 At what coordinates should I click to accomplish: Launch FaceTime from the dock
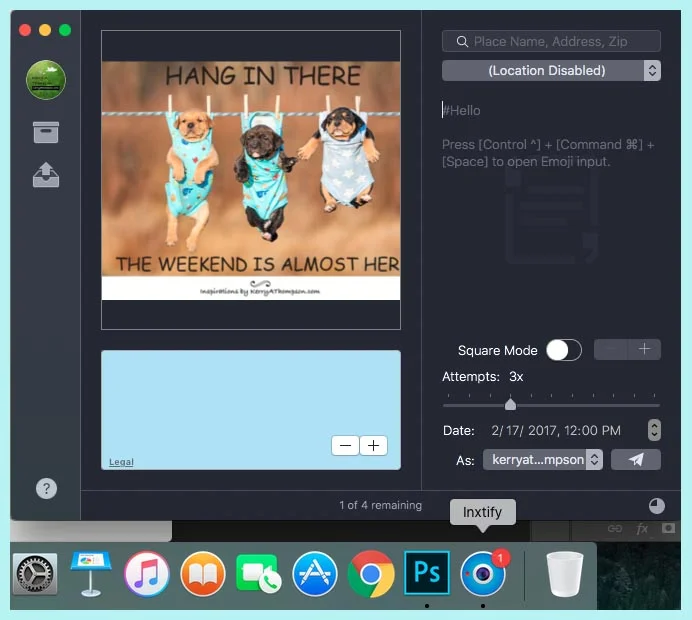259,574
